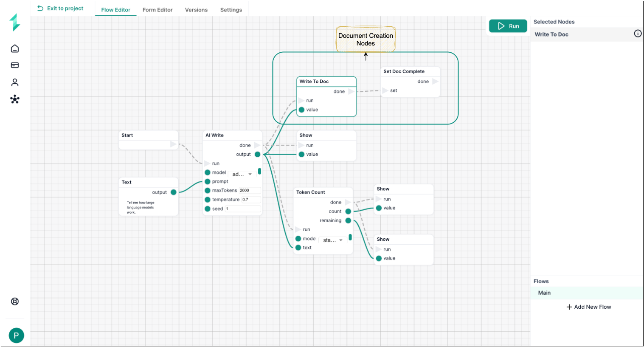Click the run trigger on AI Write node

tap(207, 164)
